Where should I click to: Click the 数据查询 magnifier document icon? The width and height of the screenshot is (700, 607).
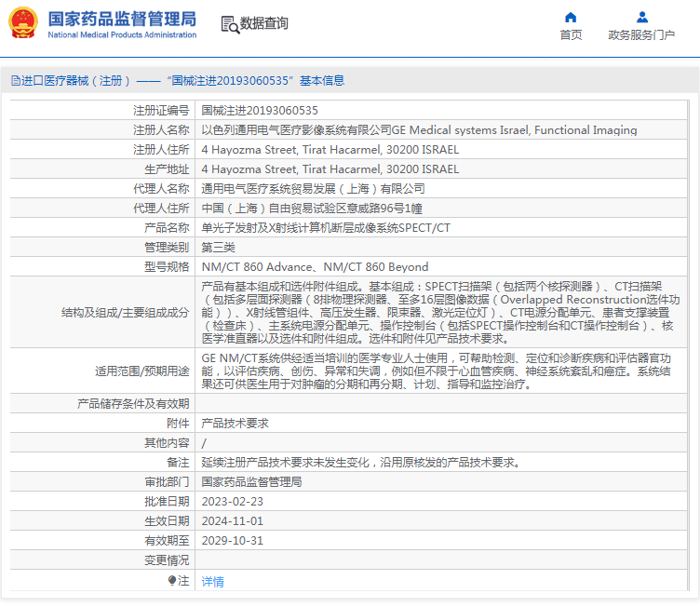229,24
